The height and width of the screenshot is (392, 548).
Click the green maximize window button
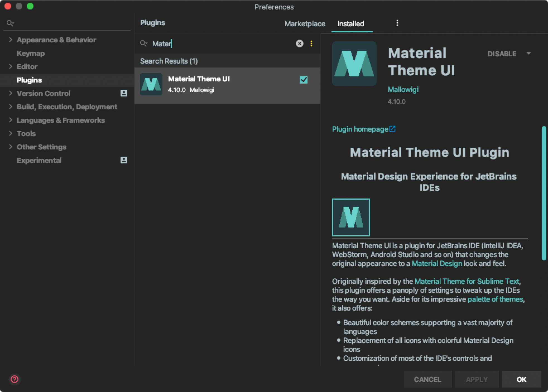[30, 6]
